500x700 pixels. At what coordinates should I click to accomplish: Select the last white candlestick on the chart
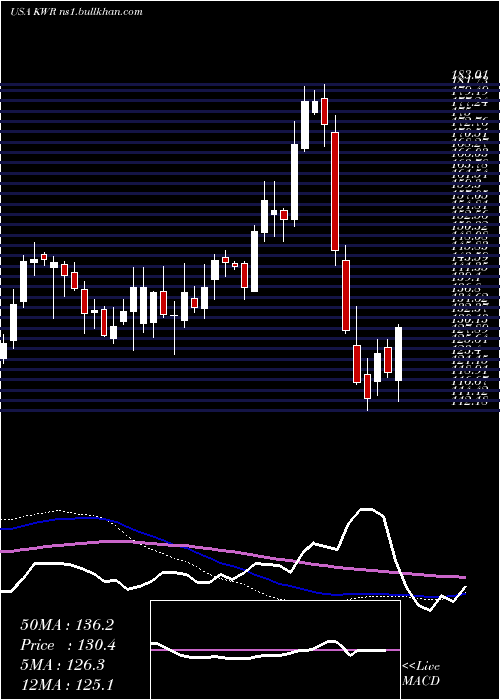(x=398, y=354)
